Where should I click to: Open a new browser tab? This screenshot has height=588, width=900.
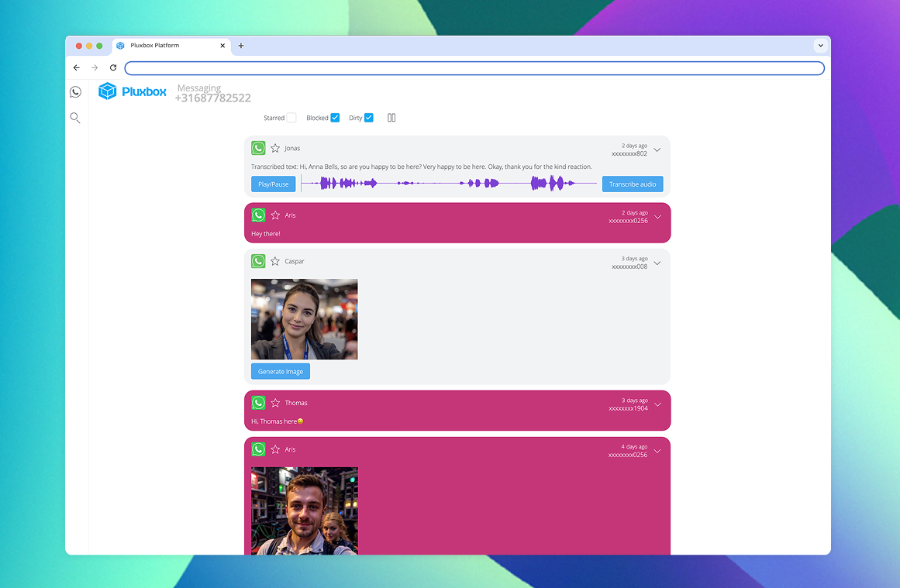coord(241,46)
